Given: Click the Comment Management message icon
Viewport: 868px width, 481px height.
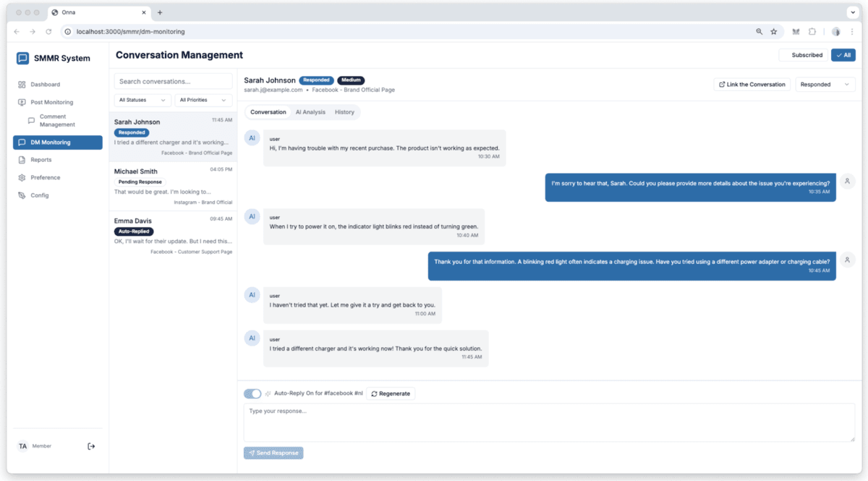Looking at the screenshot, I should point(31,121).
